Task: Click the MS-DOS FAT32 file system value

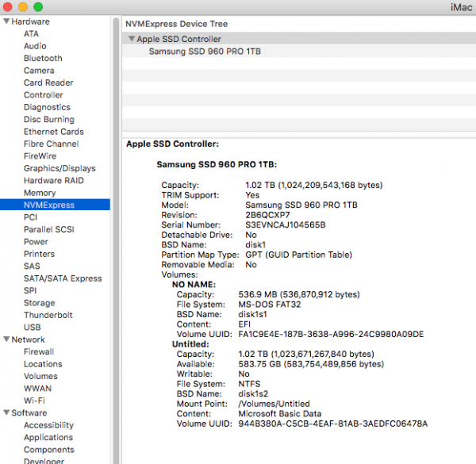Action: tap(269, 304)
